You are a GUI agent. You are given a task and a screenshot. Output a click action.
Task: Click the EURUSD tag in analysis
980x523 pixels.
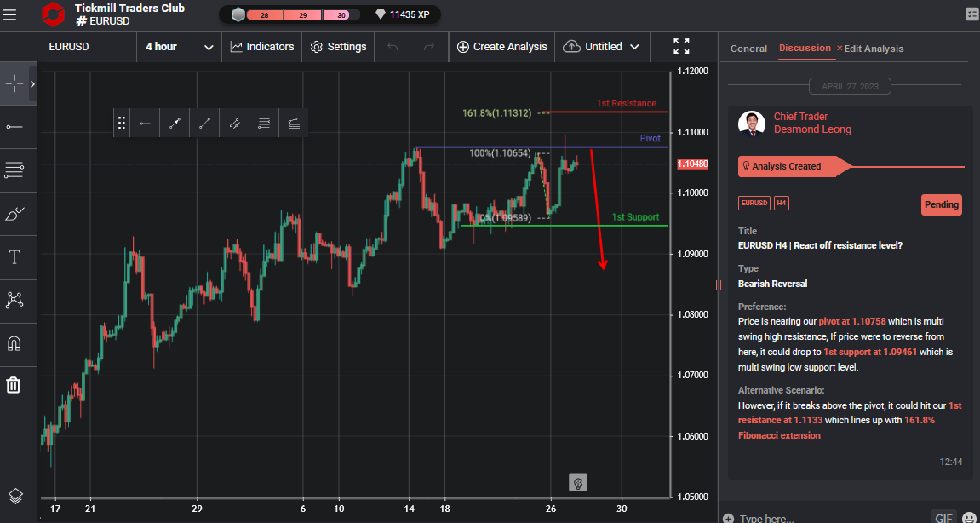point(754,204)
